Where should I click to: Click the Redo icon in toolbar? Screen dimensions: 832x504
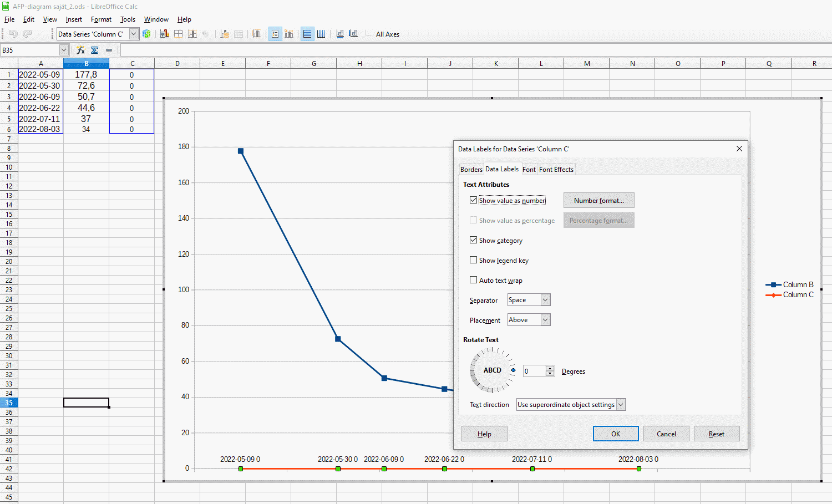[x=27, y=34]
